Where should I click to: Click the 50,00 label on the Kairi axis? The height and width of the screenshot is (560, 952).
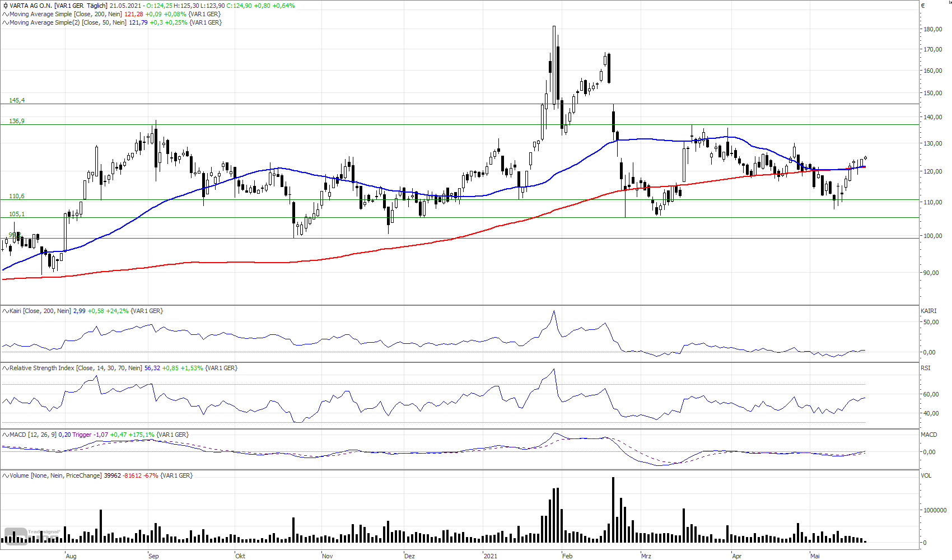click(931, 322)
